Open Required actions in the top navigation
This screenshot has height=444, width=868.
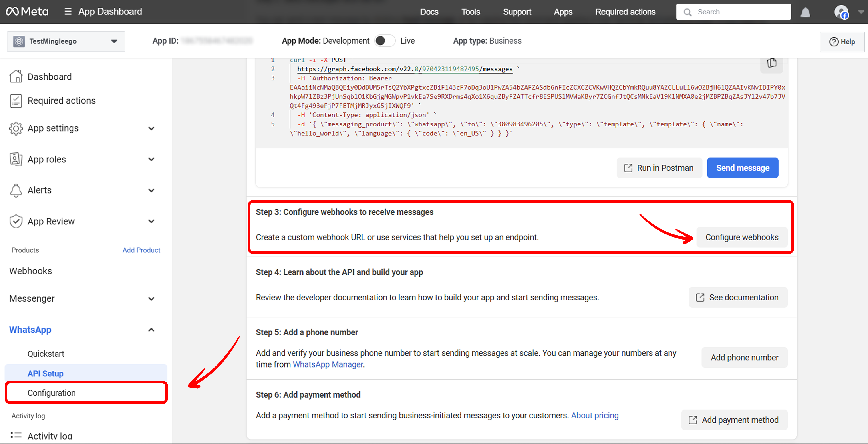(625, 12)
